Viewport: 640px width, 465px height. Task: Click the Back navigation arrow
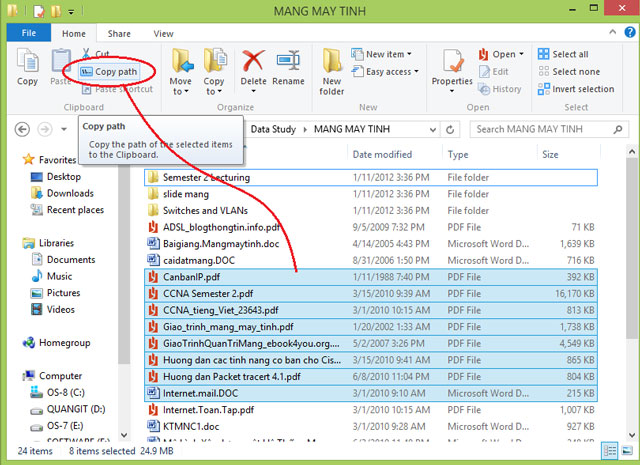pyautogui.click(x=22, y=129)
